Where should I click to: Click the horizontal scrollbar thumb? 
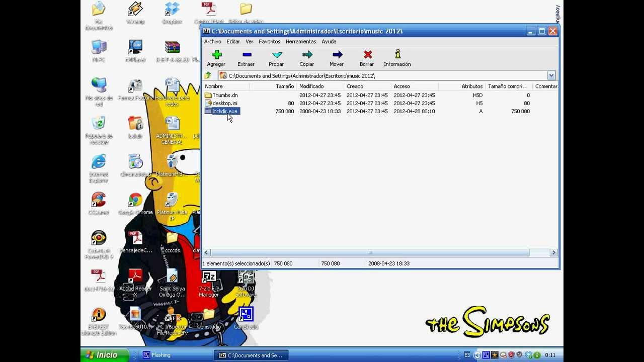[370, 252]
